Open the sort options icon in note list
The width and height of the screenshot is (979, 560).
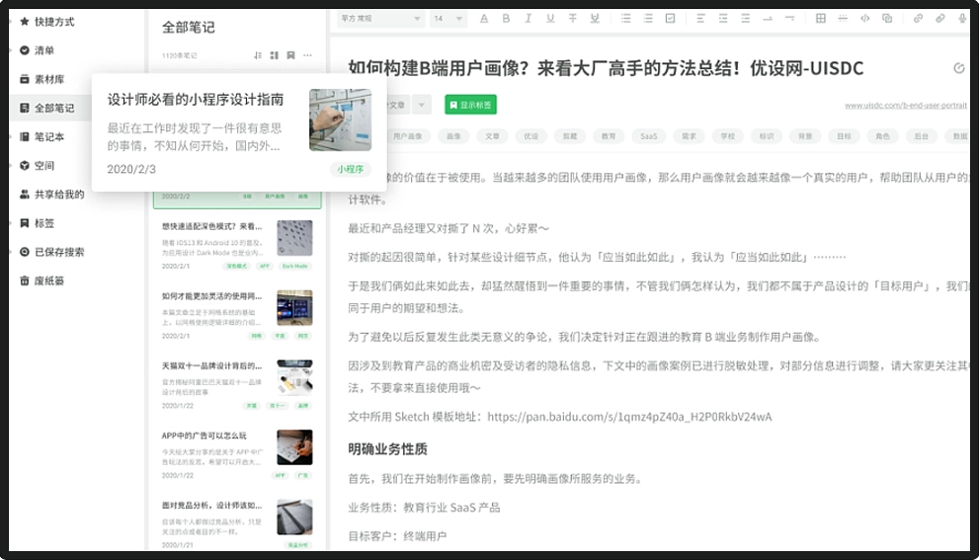coord(258,55)
